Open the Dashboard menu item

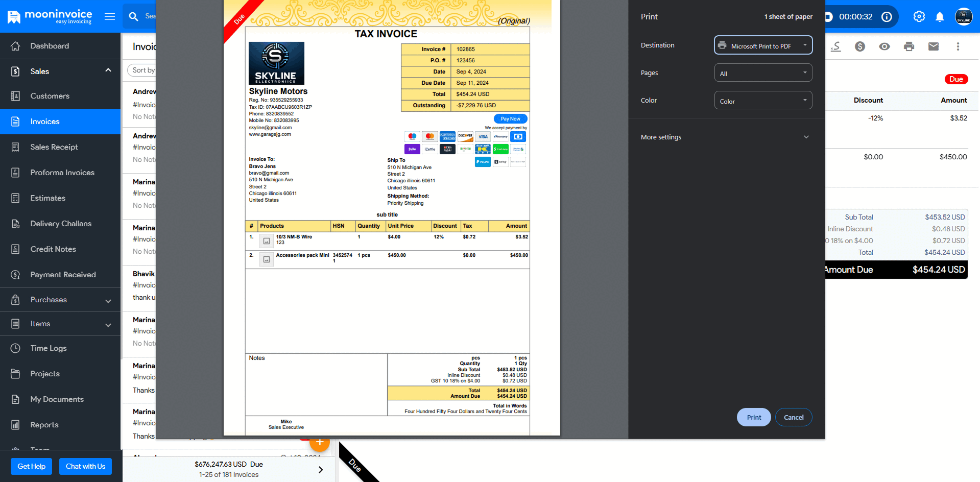60,46
